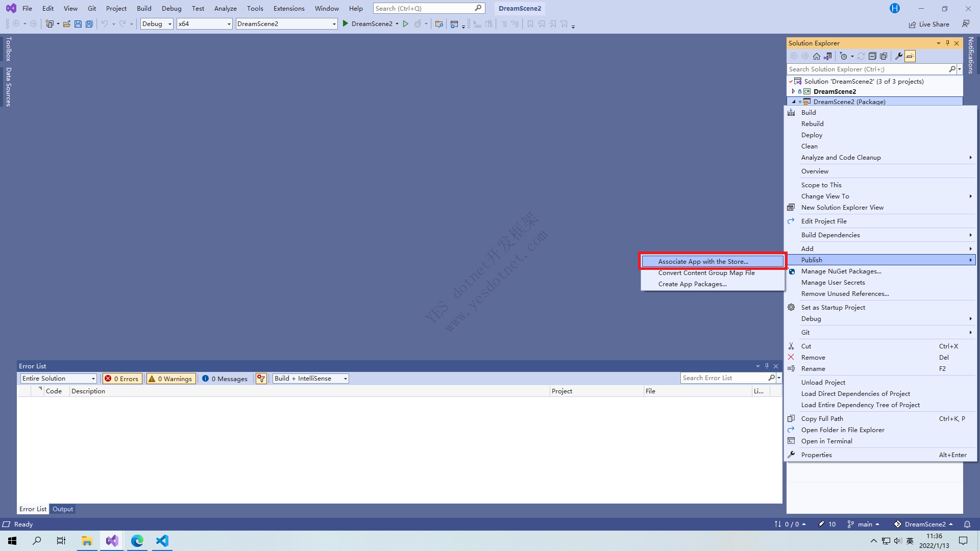Open the Analyze menu
Image resolution: width=980 pixels, height=551 pixels.
pos(225,8)
